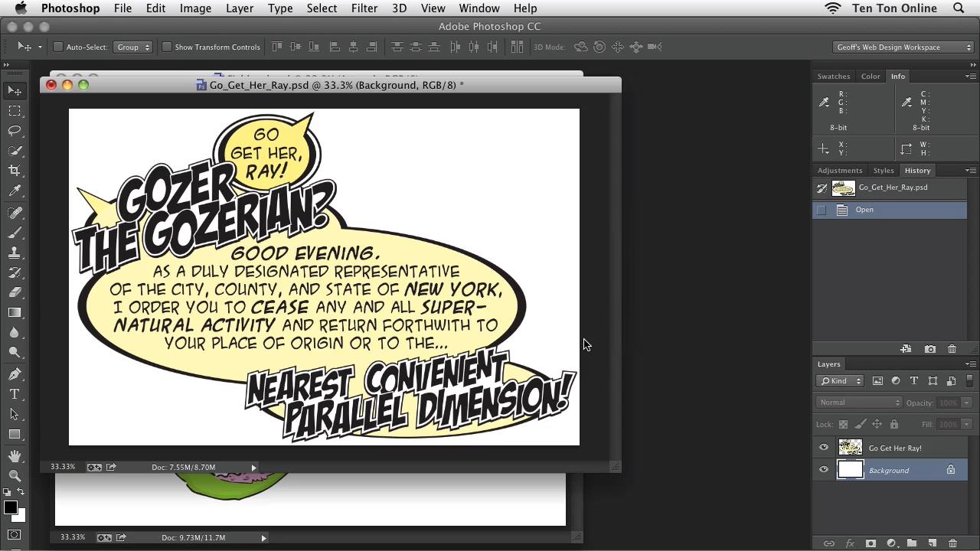Select the Open history state
980x551 pixels.
pos(890,210)
